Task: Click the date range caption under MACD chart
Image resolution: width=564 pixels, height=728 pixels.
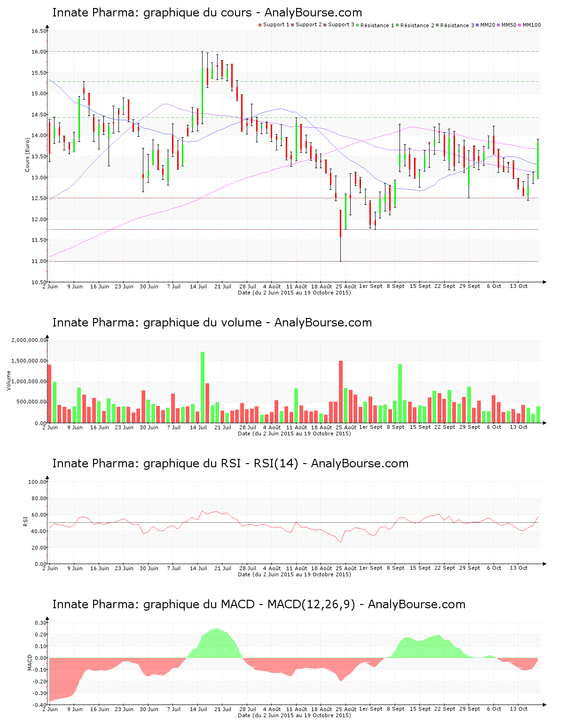Action: tap(294, 715)
